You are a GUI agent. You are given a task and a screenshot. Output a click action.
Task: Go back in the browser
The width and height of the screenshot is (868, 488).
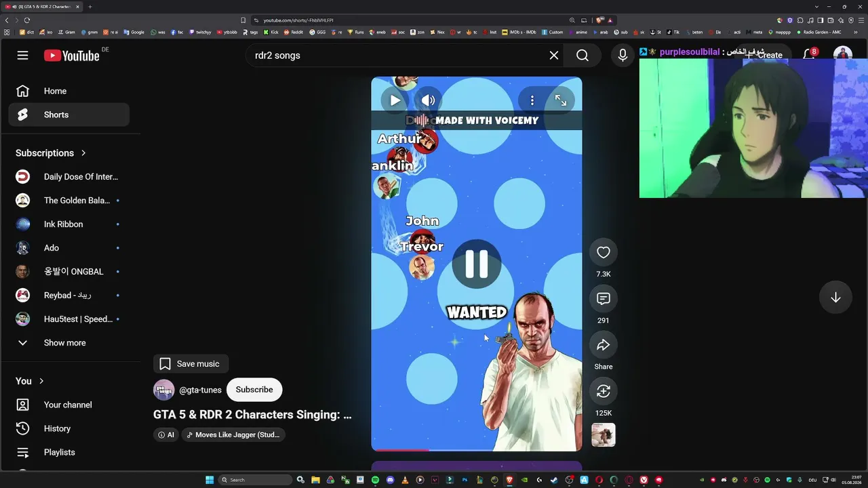[7, 20]
